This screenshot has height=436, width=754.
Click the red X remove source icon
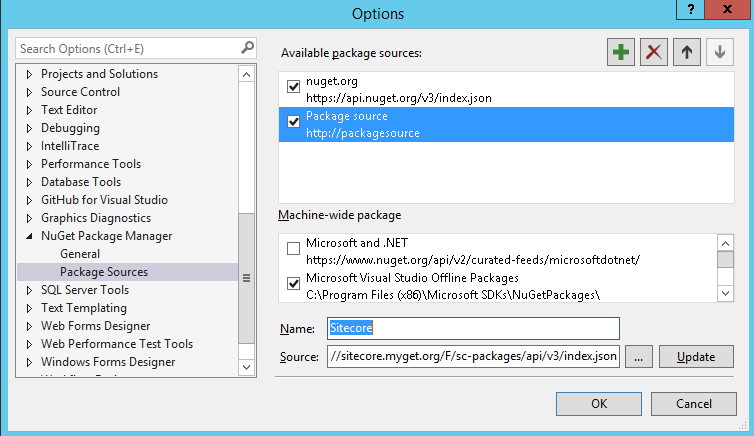pyautogui.click(x=653, y=53)
